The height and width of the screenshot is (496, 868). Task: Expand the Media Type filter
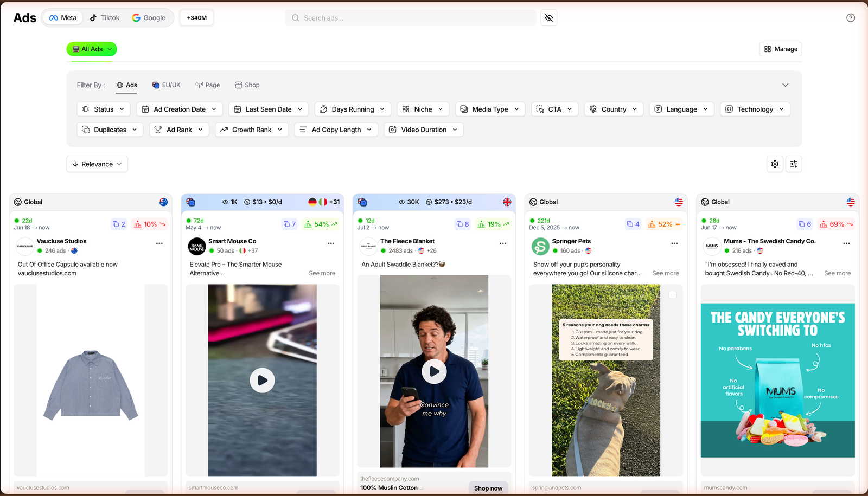(x=490, y=109)
